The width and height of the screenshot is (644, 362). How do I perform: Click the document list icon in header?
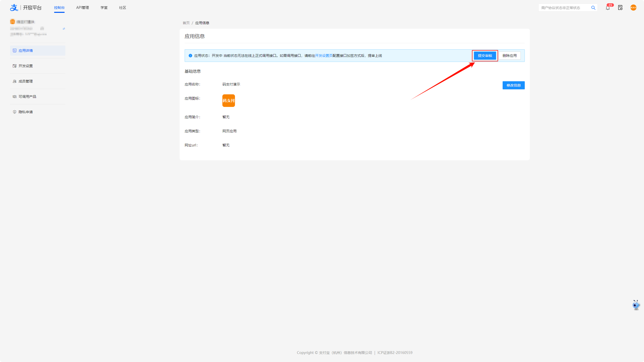pyautogui.click(x=620, y=8)
